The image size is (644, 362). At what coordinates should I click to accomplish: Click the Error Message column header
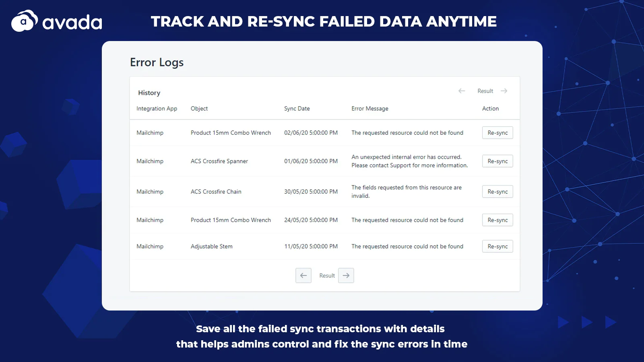tap(370, 109)
